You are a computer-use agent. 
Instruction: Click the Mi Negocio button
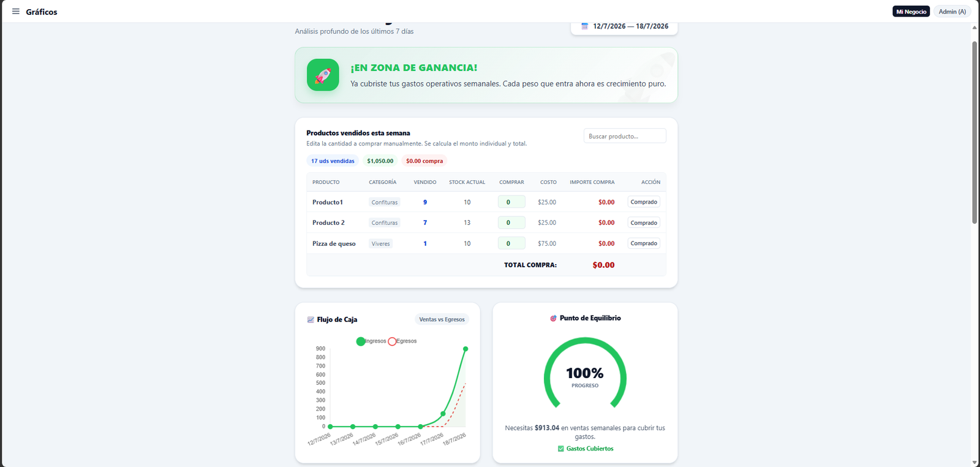click(x=911, y=12)
